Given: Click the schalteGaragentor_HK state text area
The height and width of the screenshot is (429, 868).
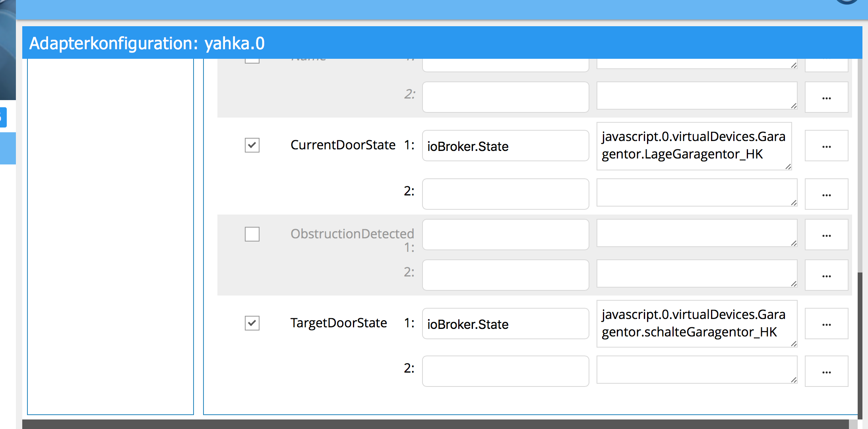Looking at the screenshot, I should [696, 324].
